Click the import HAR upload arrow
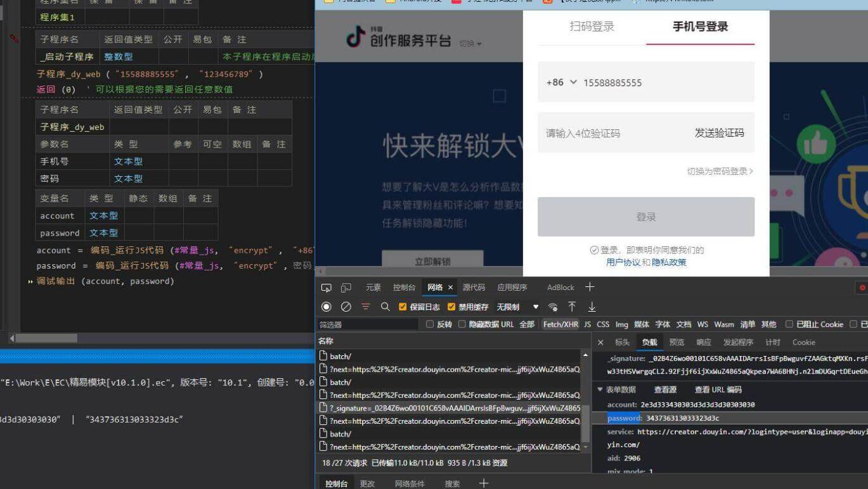Screen dimensions: 868x489 [x=572, y=307]
